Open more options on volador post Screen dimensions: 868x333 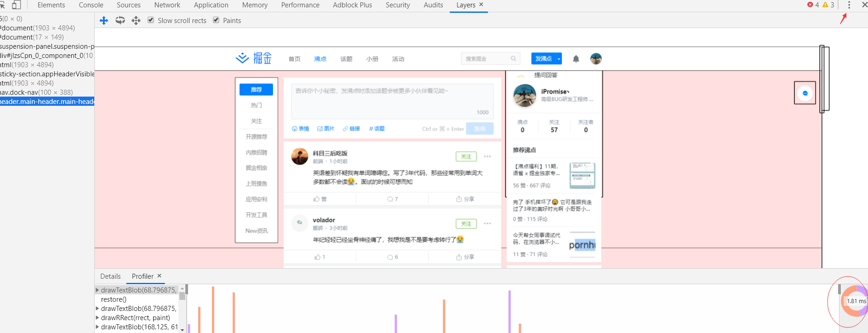487,224
